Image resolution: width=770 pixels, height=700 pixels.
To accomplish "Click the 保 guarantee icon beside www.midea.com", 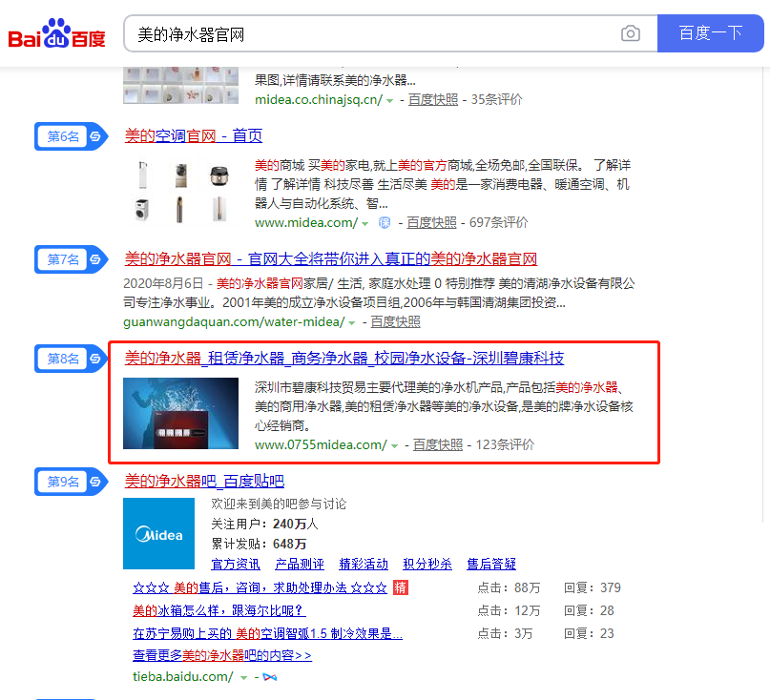I will coord(385,223).
